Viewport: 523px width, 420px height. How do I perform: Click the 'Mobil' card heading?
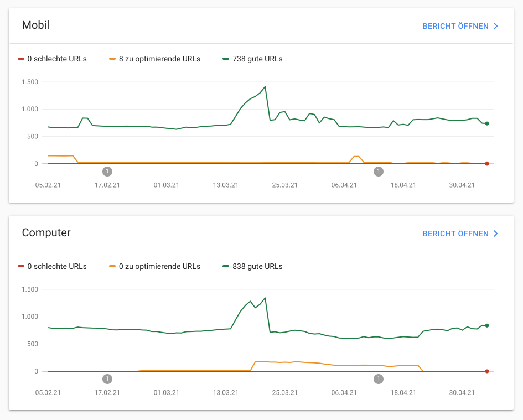[36, 25]
